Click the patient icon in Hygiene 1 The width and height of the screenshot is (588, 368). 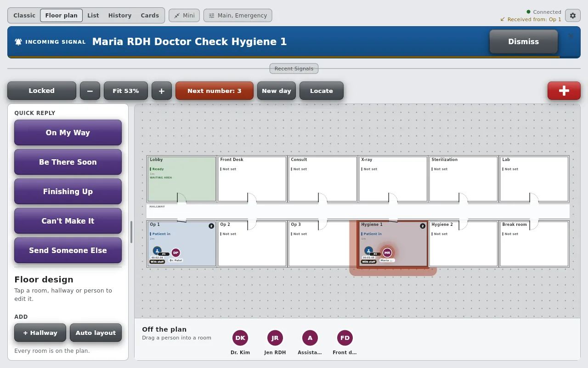(x=368, y=251)
